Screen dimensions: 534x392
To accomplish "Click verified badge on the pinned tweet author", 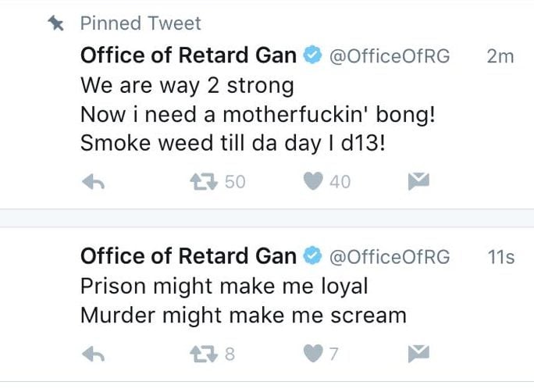I will [x=312, y=55].
